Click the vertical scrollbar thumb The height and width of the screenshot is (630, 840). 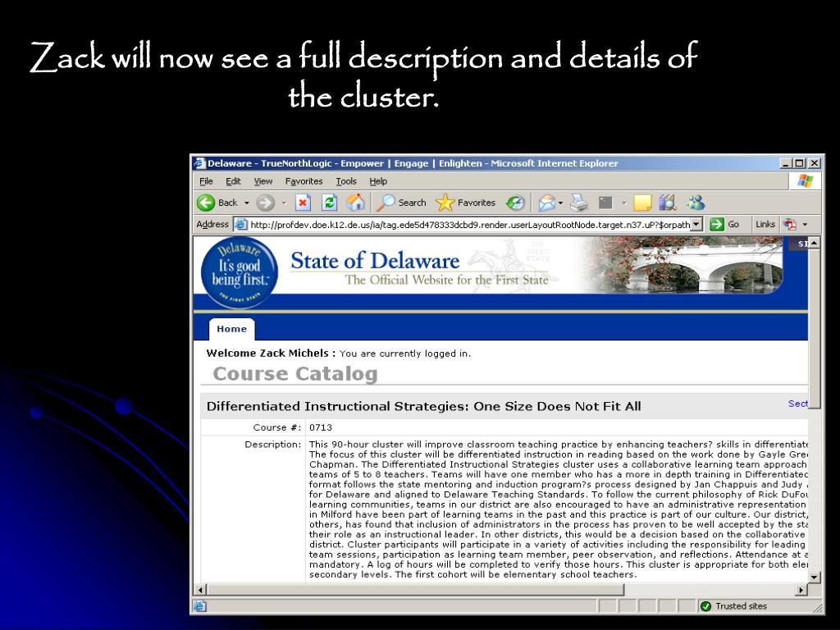pyautogui.click(x=815, y=328)
